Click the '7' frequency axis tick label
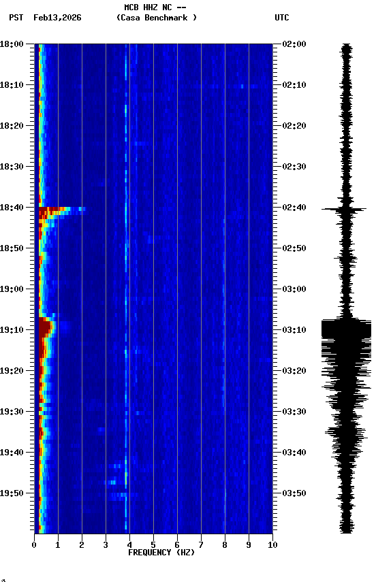Image resolution: width=376 pixels, height=588 pixels. click(201, 545)
